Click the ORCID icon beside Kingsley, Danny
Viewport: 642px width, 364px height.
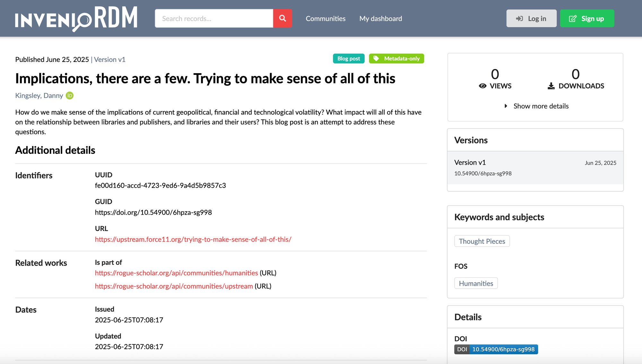(70, 96)
